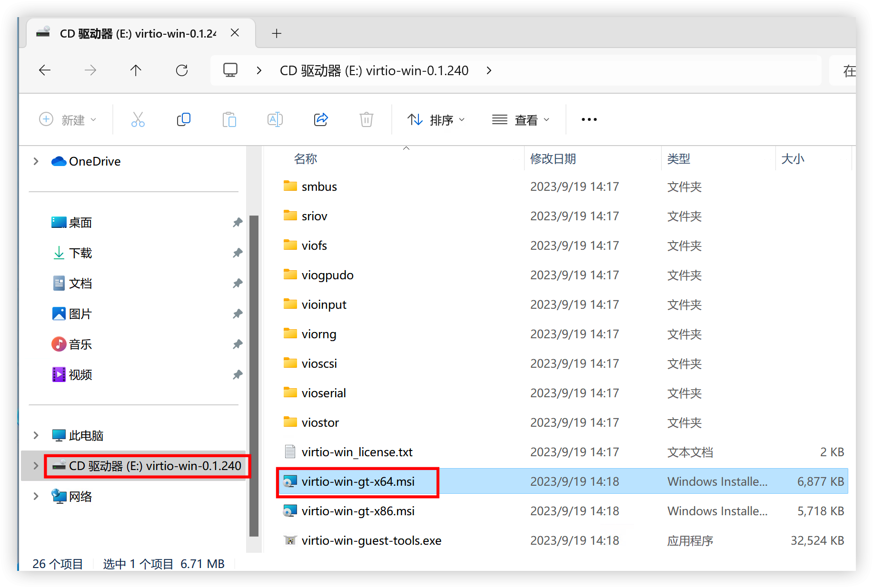Image resolution: width=873 pixels, height=588 pixels.
Task: Click the Cut scissors icon in toolbar
Action: [138, 119]
